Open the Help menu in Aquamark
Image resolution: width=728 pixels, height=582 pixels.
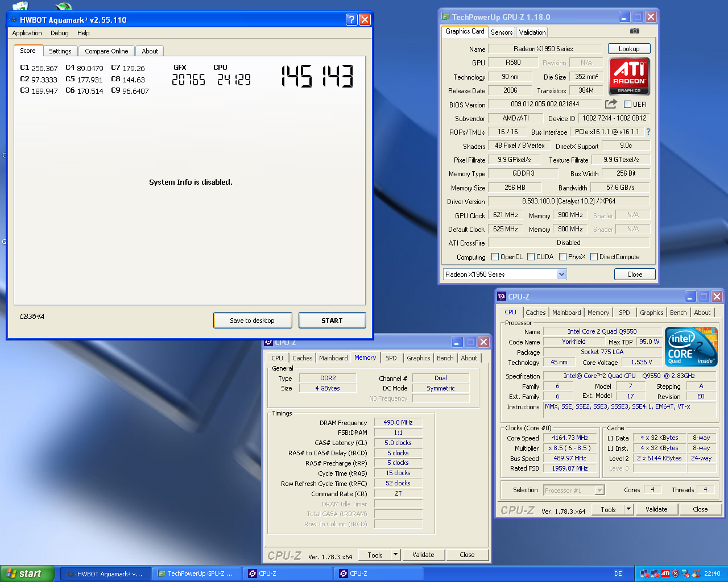[x=84, y=33]
